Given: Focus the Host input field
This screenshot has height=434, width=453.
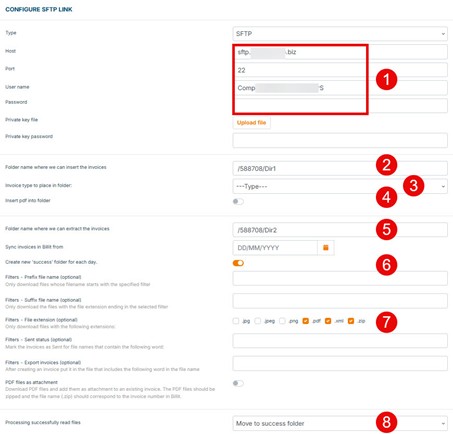Looking at the screenshot, I should tap(340, 52).
